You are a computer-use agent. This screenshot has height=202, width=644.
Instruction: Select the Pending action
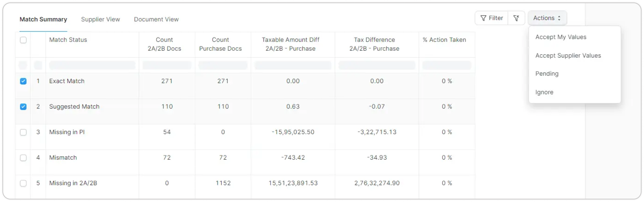[547, 74]
